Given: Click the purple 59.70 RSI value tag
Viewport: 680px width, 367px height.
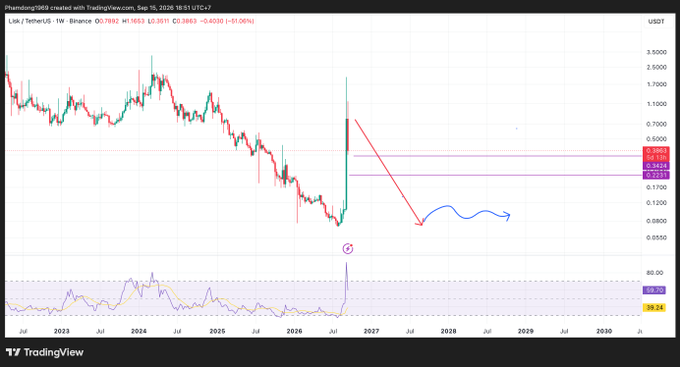Looking at the screenshot, I should (654, 290).
